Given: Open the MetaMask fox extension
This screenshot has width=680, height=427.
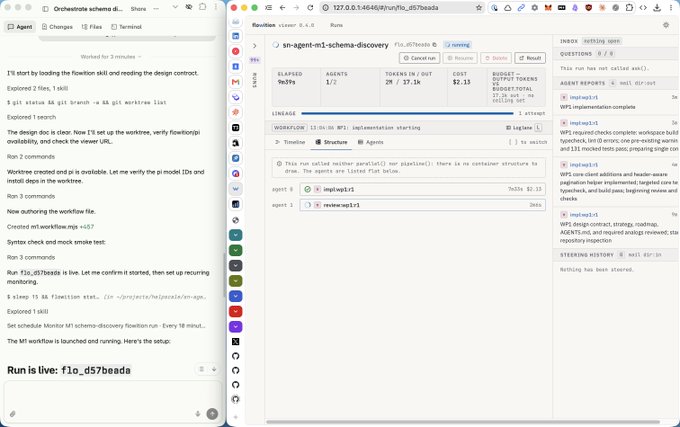Looking at the screenshot, I should pos(548,8).
